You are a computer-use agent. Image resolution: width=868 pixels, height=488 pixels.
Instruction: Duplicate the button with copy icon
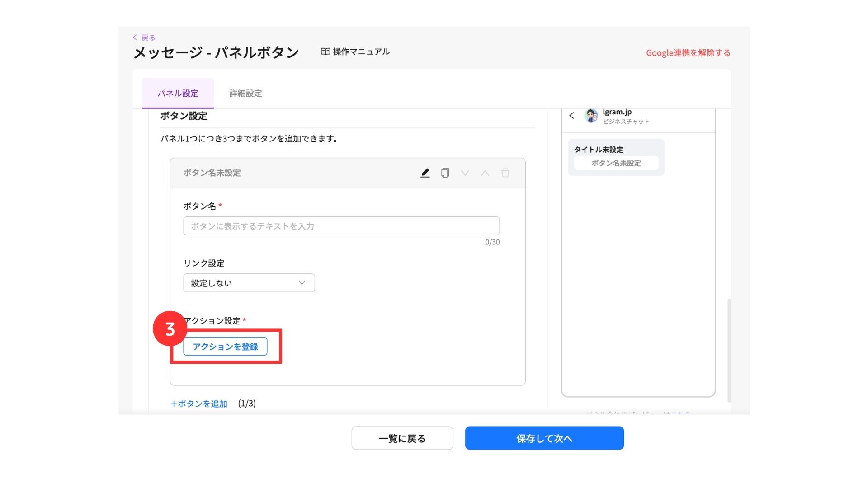click(x=445, y=173)
